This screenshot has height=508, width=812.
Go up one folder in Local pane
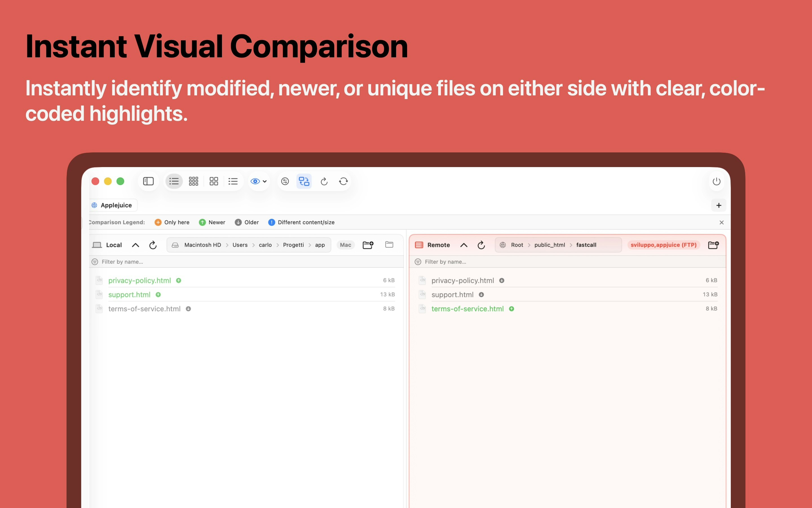click(136, 245)
